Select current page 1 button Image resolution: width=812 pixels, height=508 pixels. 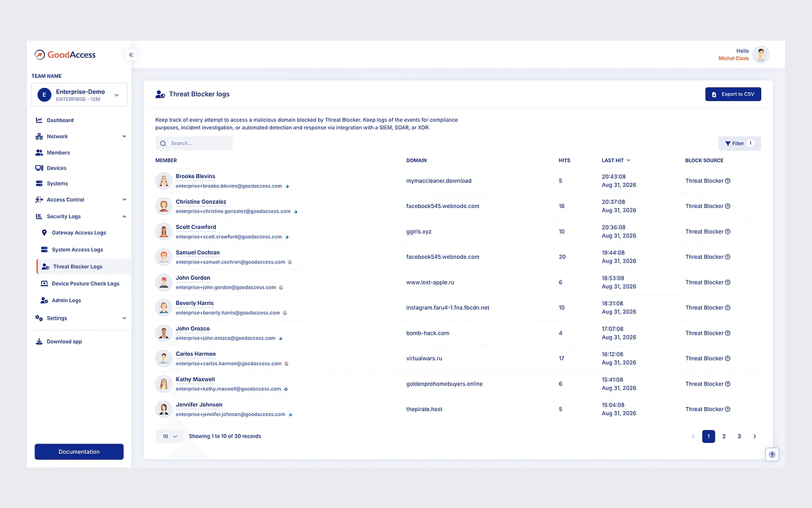coord(708,436)
